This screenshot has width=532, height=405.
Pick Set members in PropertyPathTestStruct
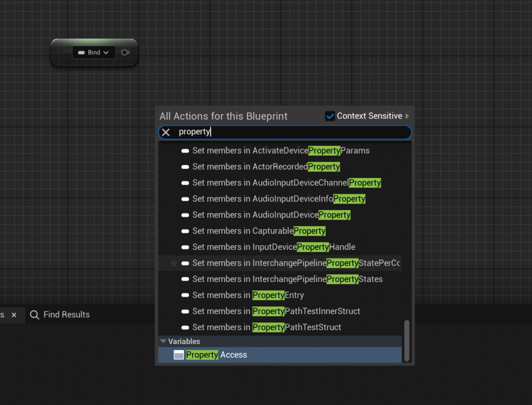pos(267,328)
